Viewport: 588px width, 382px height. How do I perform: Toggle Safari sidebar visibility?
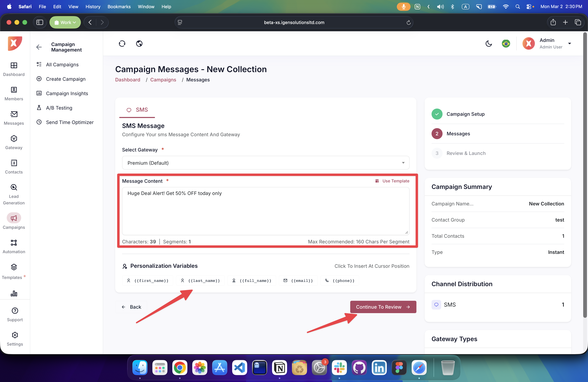pyautogui.click(x=40, y=22)
